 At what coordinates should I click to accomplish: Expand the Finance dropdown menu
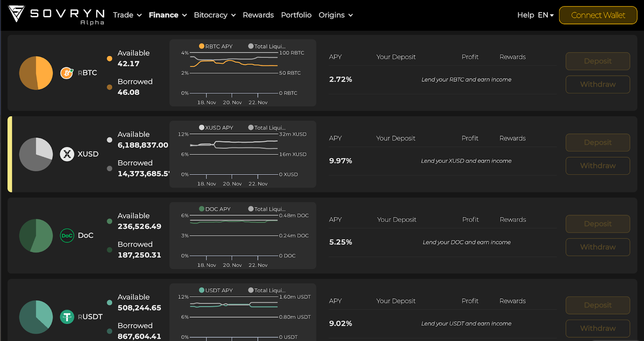click(168, 15)
